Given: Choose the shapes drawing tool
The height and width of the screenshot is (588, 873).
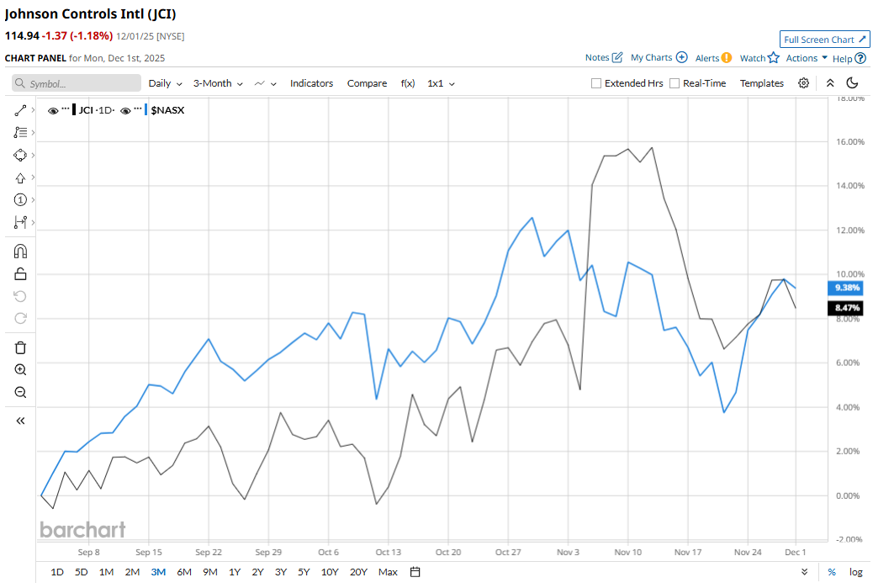Looking at the screenshot, I should click(20, 155).
